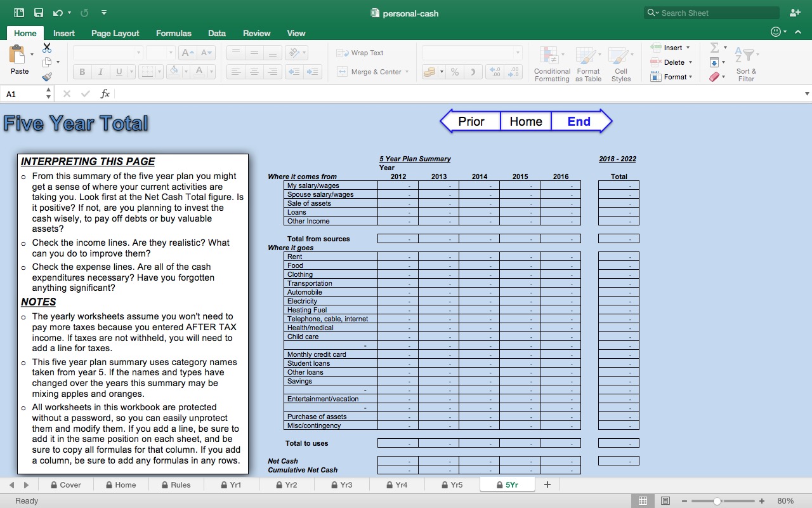The width and height of the screenshot is (812, 508).
Task: Open Cell Styles gallery
Action: (620, 63)
